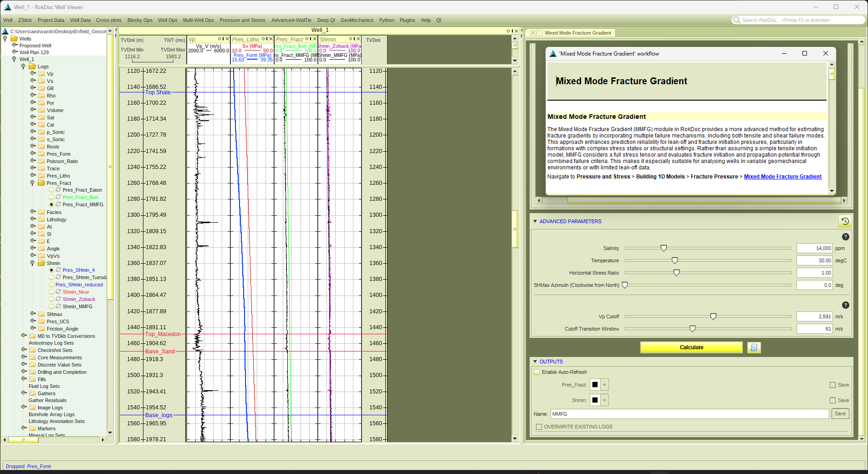Select the Mixed Mode Fracture Gradient tab
Screen dimensions: 868x474
[x=577, y=33]
